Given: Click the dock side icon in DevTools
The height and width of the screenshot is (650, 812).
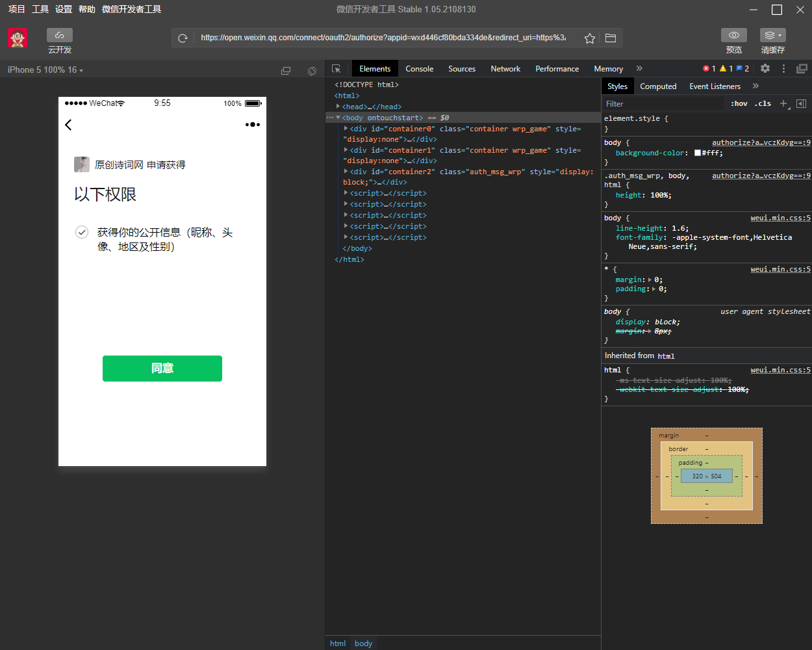Looking at the screenshot, I should [x=802, y=68].
